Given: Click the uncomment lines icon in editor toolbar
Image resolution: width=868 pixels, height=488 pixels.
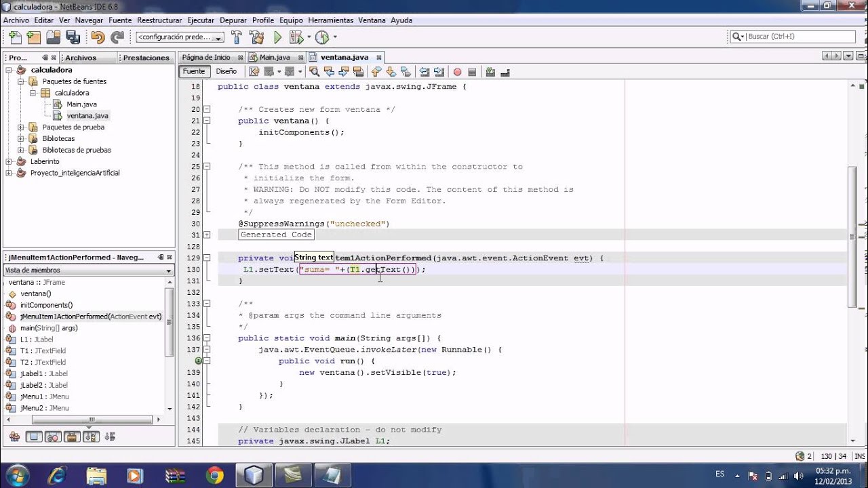Looking at the screenshot, I should [x=505, y=71].
